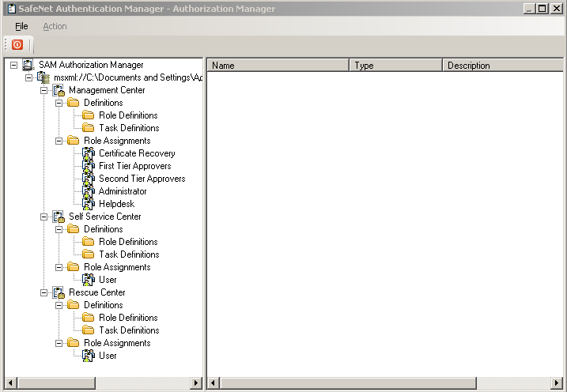
Task: Select the Self Service Center label
Action: point(105,217)
